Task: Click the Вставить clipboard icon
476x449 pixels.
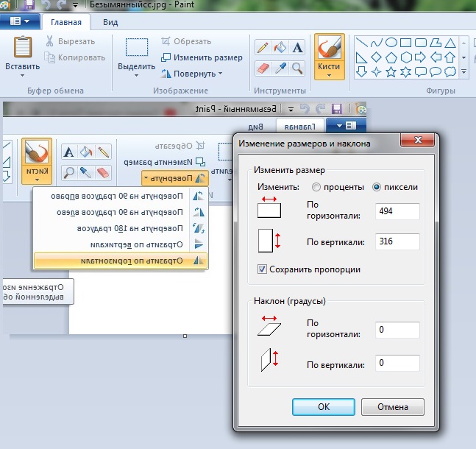Action: [22, 47]
